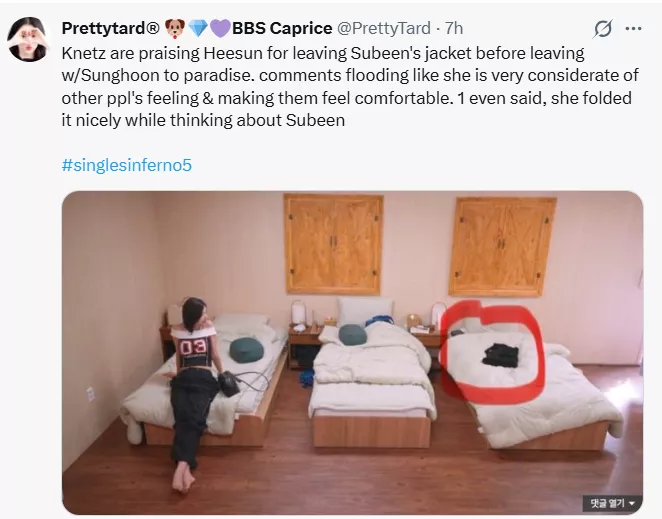Open the tweet body text about Heesun
The width and height of the screenshot is (662, 519).
pos(350,87)
